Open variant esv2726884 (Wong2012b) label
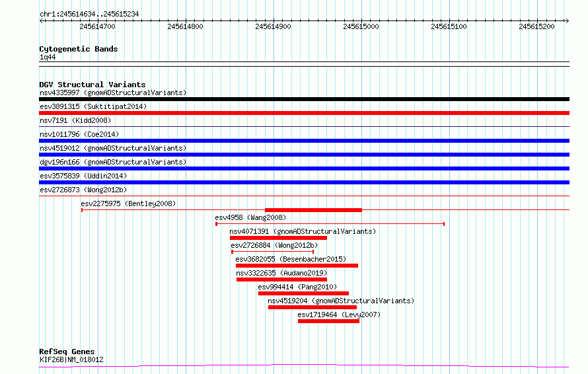This screenshot has width=588, height=374. pos(274,245)
